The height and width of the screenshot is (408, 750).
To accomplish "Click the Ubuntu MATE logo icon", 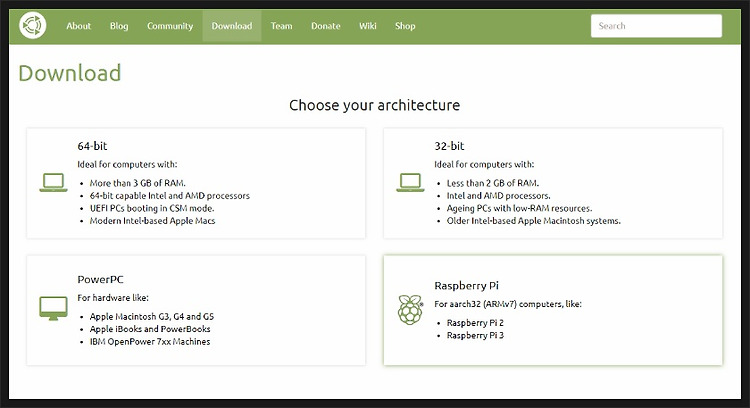I will click(33, 25).
